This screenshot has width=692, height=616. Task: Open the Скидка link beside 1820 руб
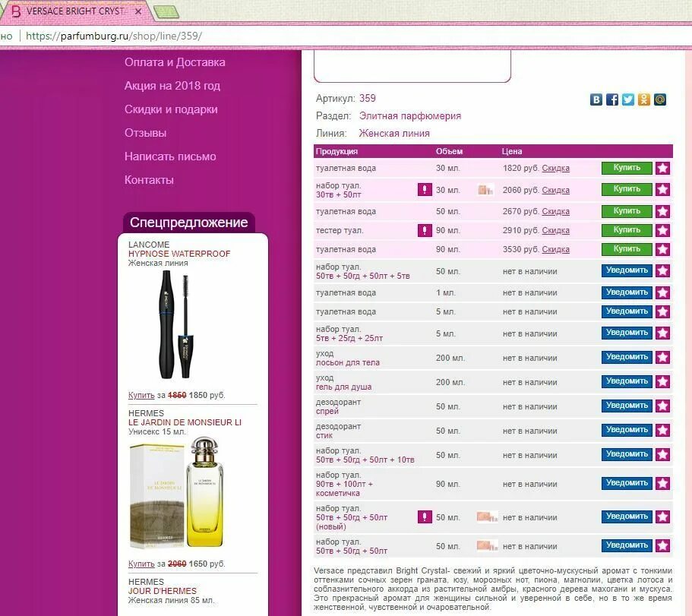coord(555,168)
